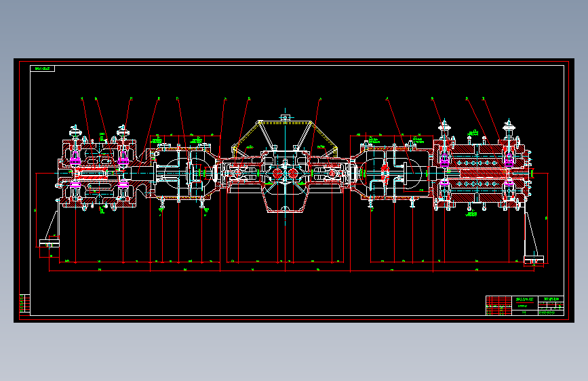Click the small label box in the drawing's top-left corner
This screenshot has height=381, width=588.
pos(42,68)
